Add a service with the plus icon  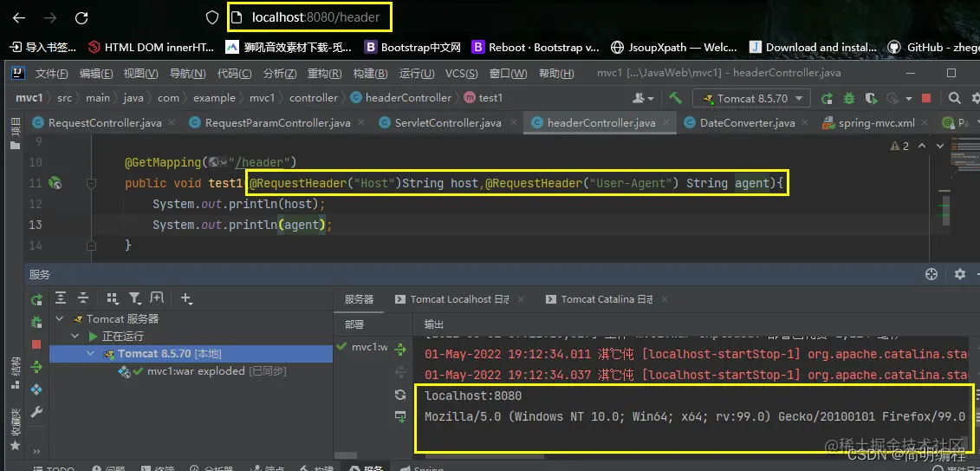click(x=185, y=298)
